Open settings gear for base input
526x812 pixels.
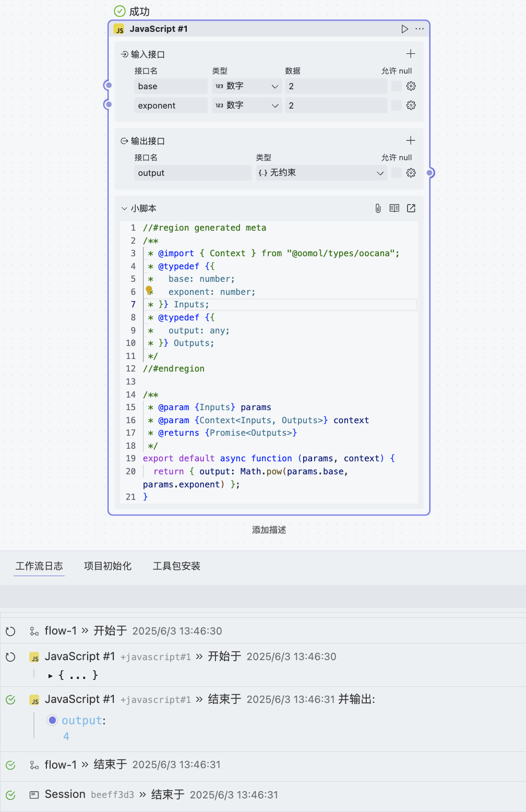point(411,86)
